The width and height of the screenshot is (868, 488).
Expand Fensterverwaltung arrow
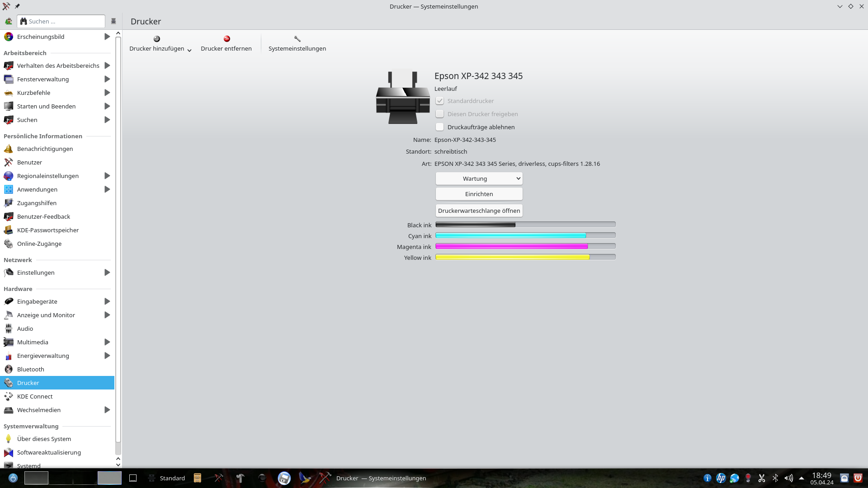click(107, 79)
